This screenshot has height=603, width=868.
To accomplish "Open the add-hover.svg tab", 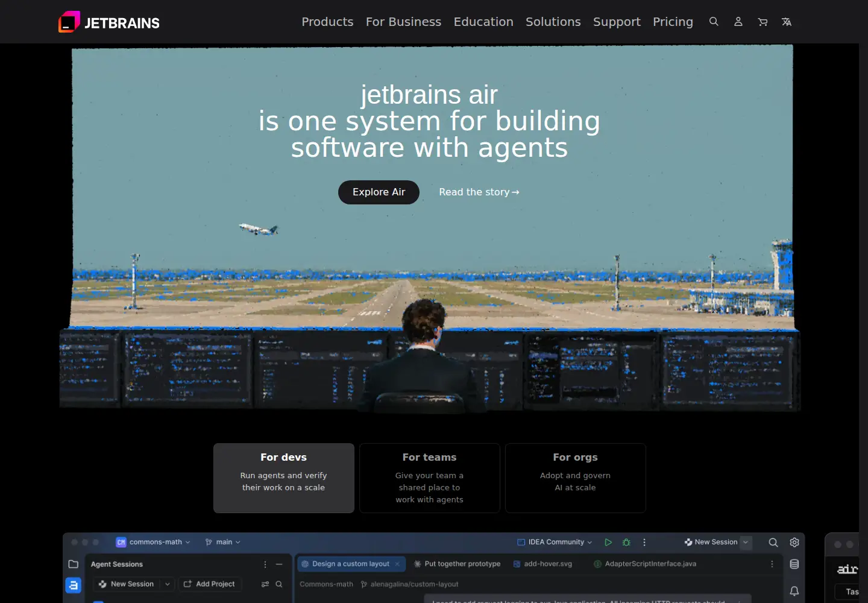I will [x=542, y=564].
